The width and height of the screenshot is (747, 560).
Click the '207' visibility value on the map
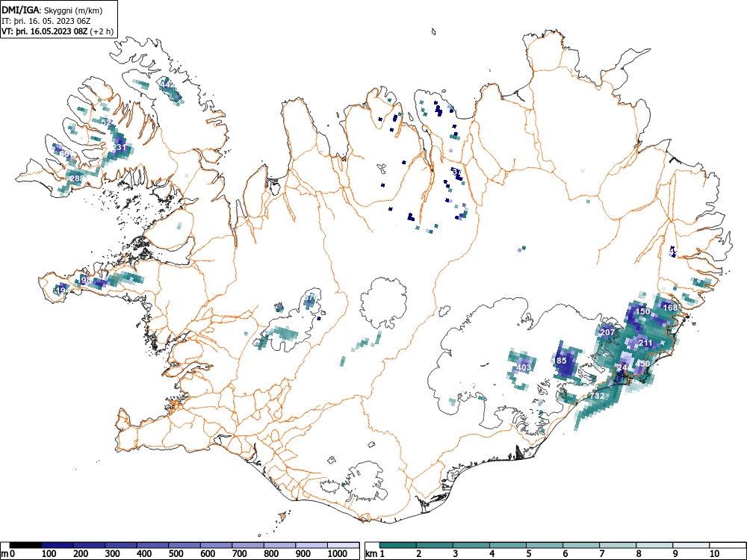pyautogui.click(x=607, y=332)
